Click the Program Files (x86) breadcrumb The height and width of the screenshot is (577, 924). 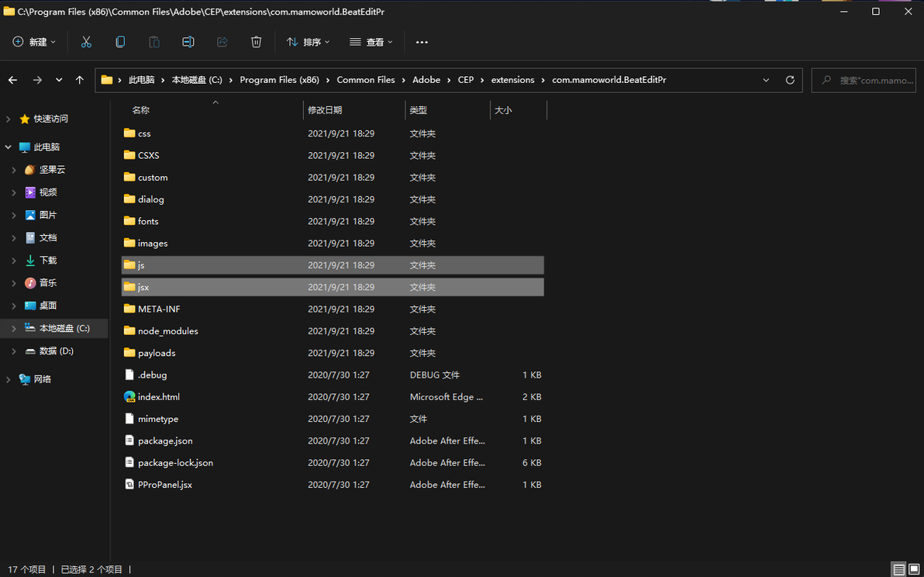(279, 80)
